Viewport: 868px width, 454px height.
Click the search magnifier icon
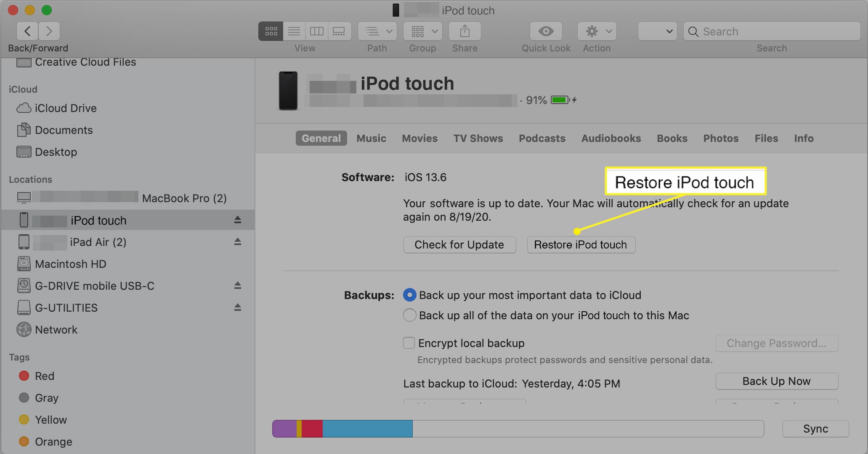[x=693, y=32]
